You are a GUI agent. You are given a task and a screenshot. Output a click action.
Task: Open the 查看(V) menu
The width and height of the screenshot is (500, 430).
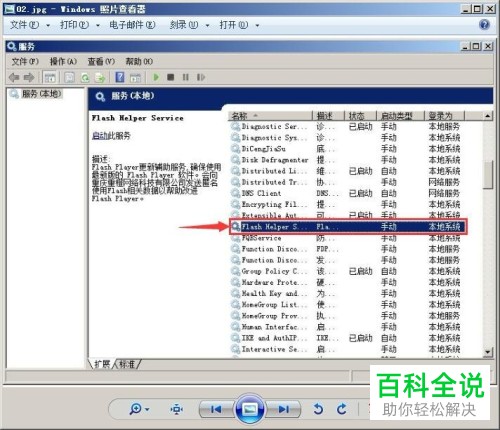[x=101, y=61]
